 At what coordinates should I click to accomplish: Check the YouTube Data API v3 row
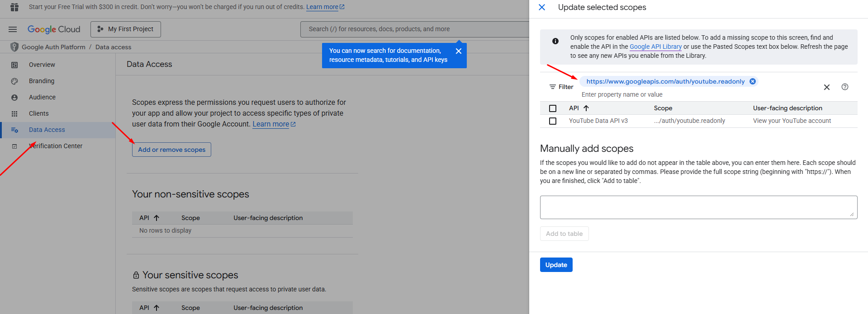[x=552, y=121]
